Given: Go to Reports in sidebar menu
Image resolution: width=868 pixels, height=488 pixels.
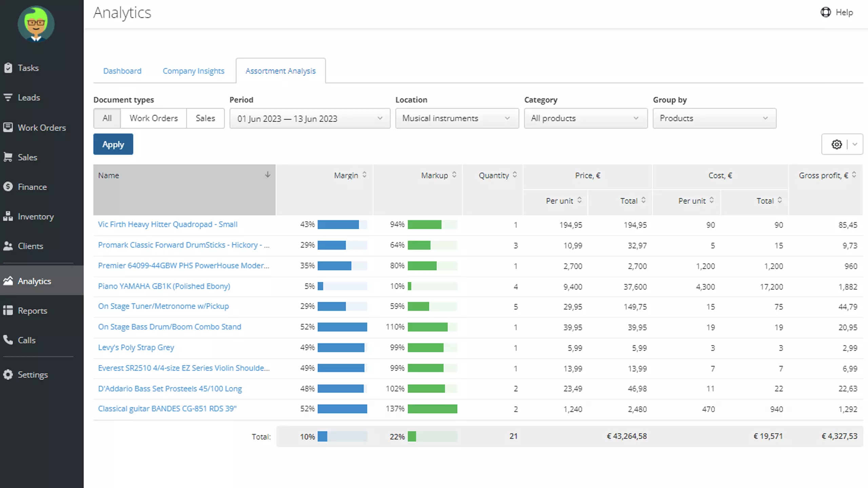Looking at the screenshot, I should point(32,311).
